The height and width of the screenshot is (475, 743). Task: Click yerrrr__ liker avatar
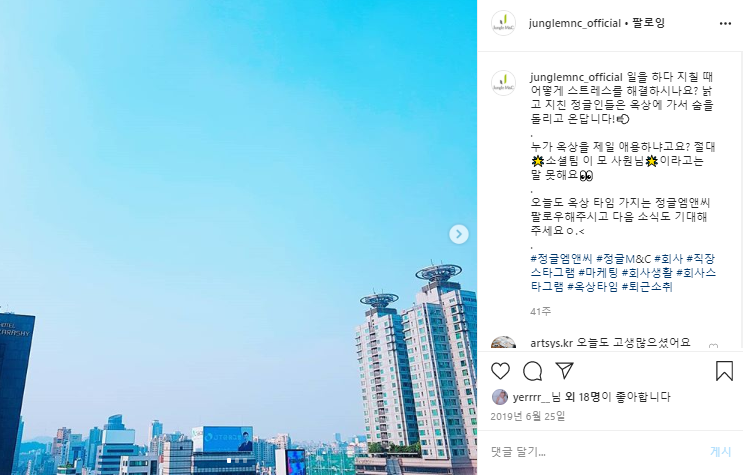coord(500,397)
